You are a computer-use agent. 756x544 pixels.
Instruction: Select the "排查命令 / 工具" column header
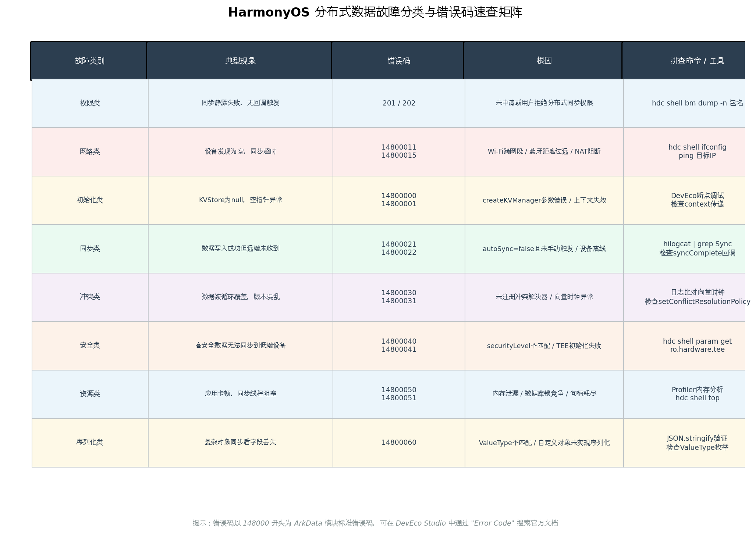(684, 61)
